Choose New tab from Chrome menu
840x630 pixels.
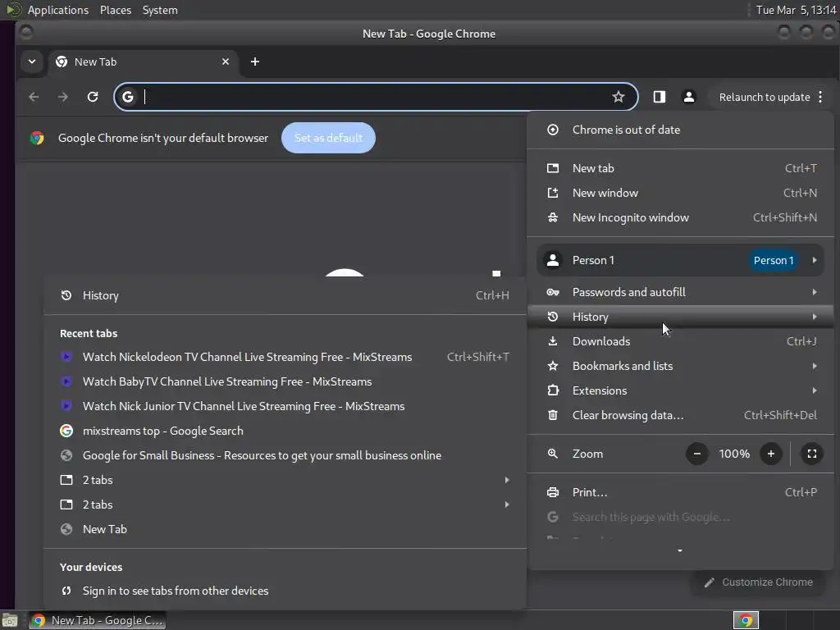pos(680,168)
